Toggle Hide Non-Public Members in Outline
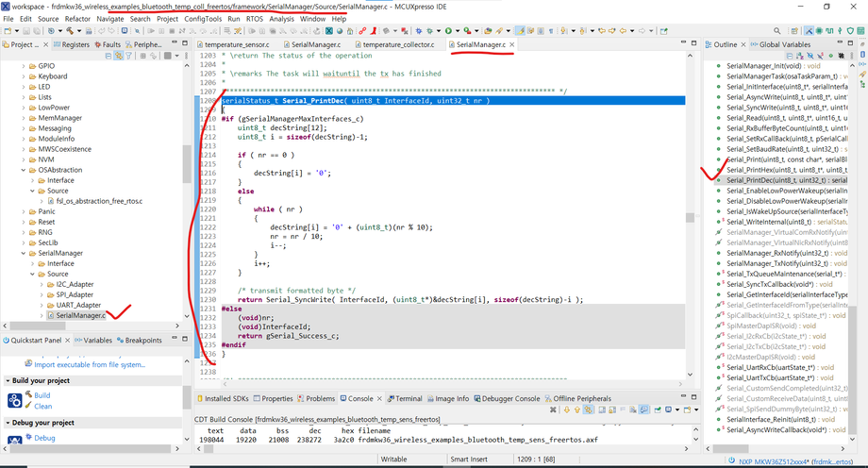The height and width of the screenshot is (468, 868). tap(831, 56)
